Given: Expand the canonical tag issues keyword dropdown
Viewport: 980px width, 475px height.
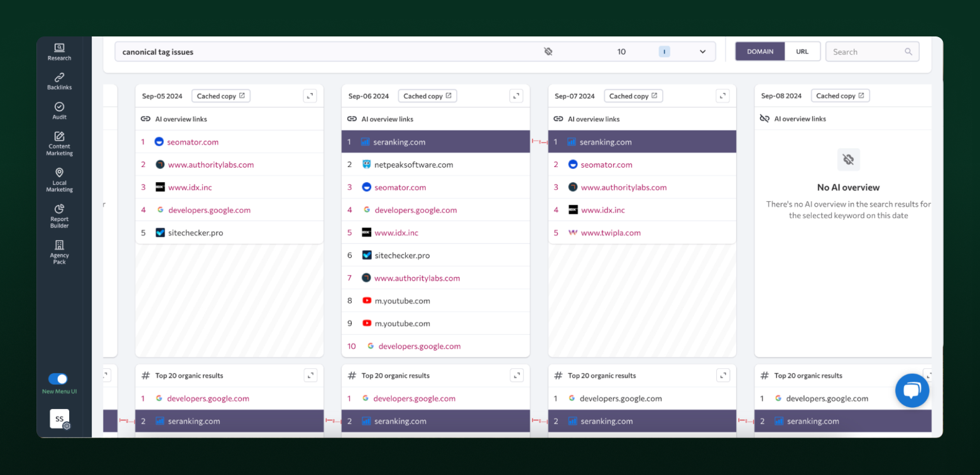Looking at the screenshot, I should (702, 52).
